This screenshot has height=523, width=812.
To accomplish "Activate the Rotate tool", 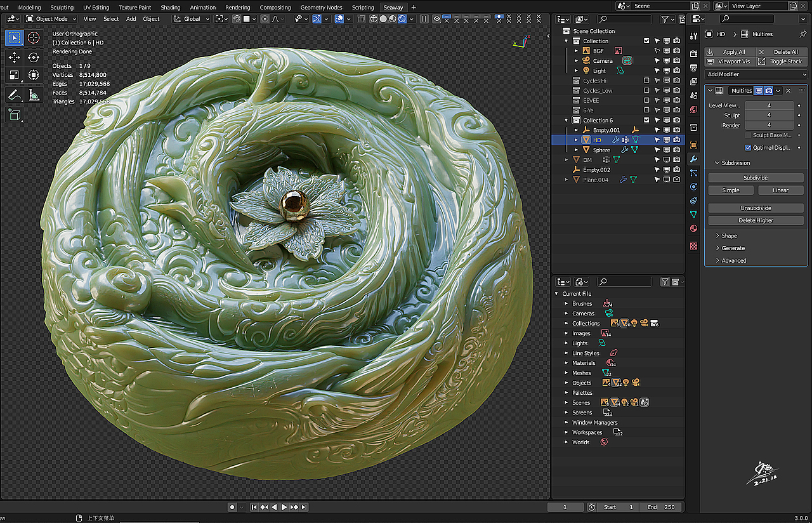I will 34,58.
